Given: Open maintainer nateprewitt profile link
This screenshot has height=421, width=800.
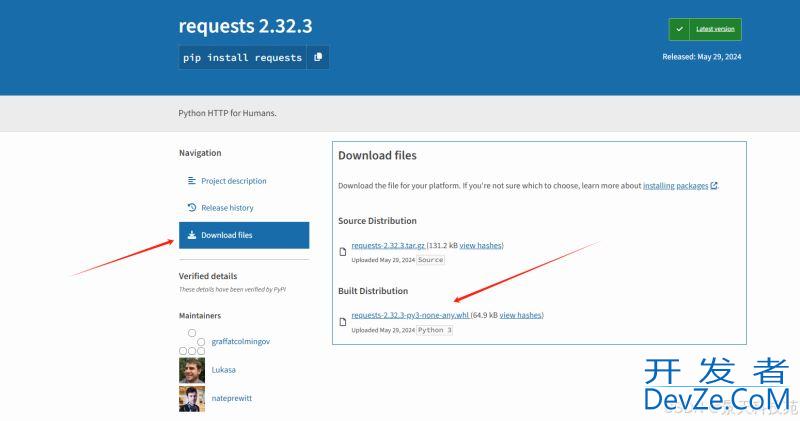Looking at the screenshot, I should (x=232, y=398).
